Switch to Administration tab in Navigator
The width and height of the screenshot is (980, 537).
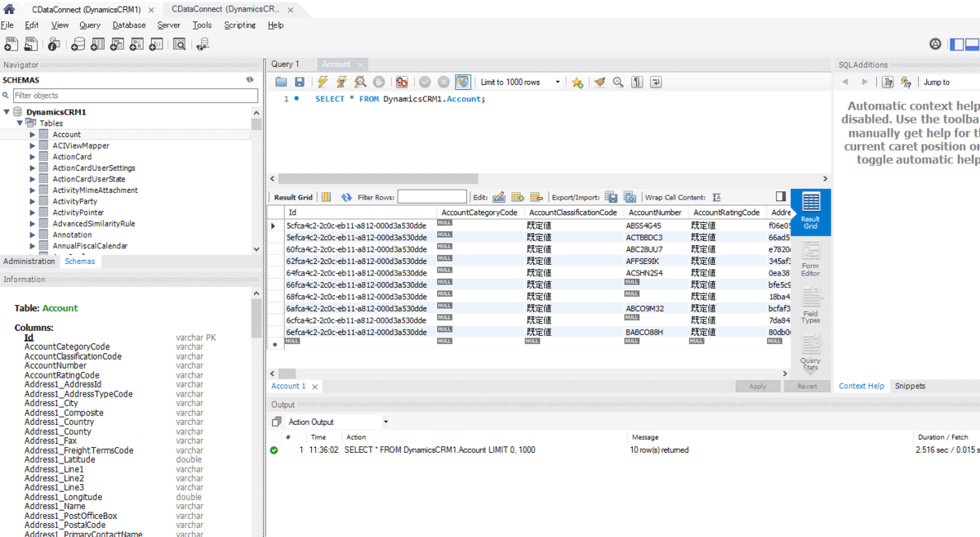[x=29, y=262]
